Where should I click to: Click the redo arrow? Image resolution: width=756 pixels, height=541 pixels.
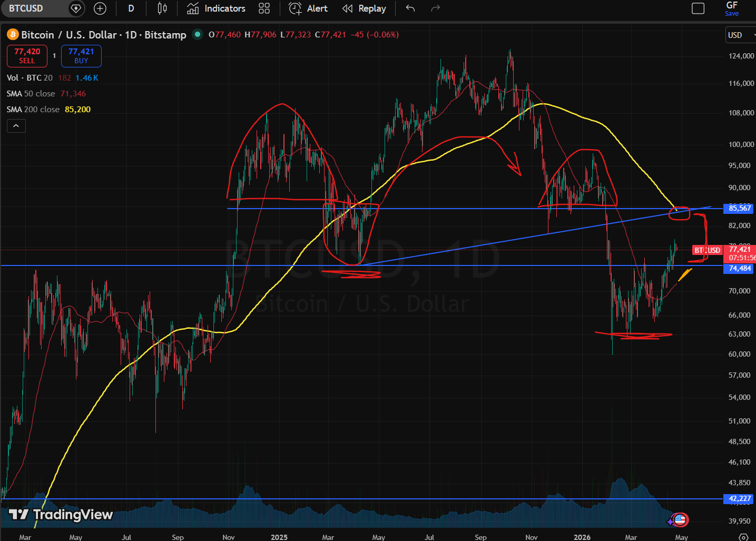435,8
